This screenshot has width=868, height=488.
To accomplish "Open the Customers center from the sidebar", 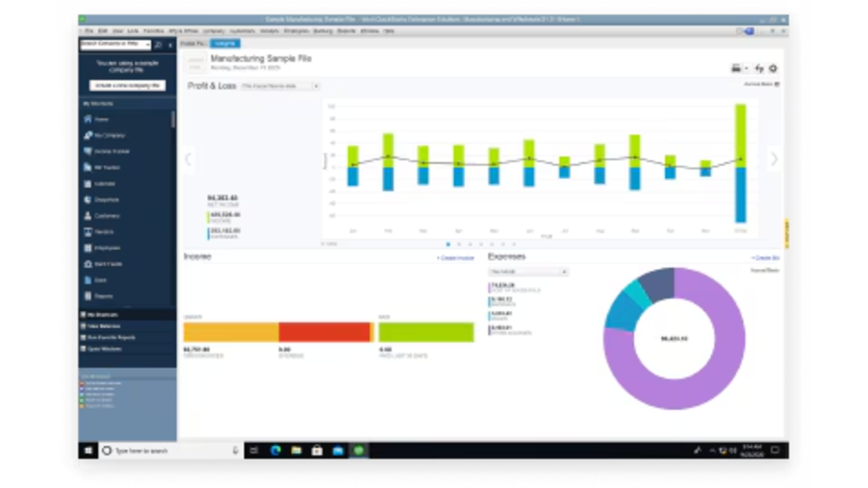I will [x=106, y=216].
